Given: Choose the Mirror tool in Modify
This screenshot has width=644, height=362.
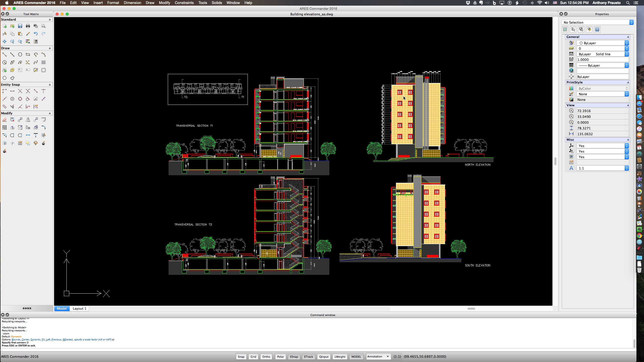Looking at the screenshot, I should pyautogui.click(x=28, y=120).
